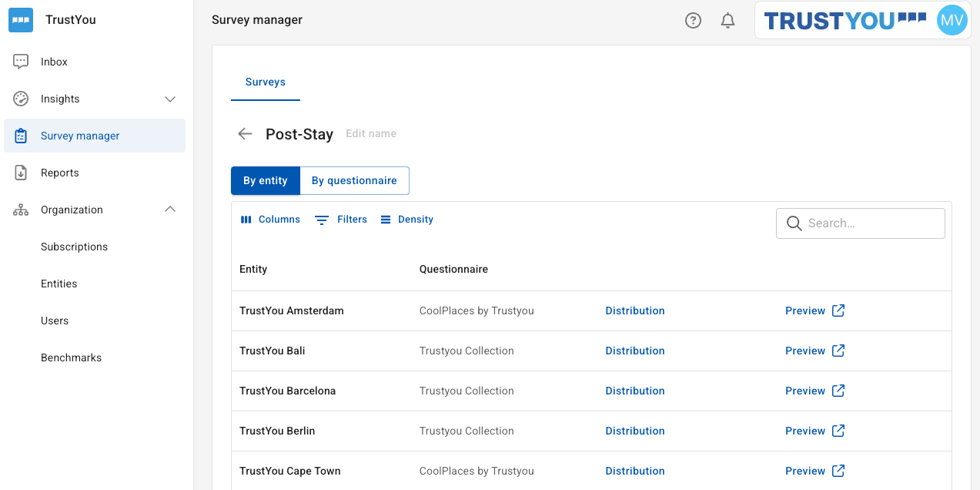Open Distribution for TrustYou Cape Town

635,471
